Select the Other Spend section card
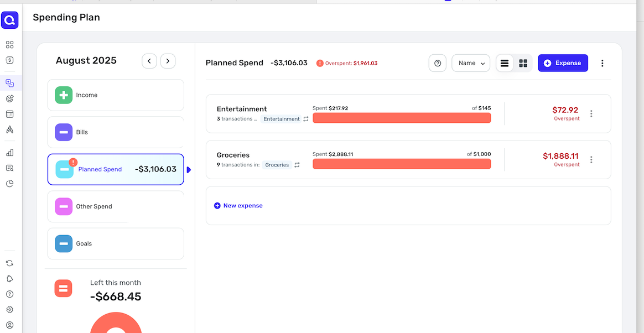Screen dimensions: 644x333 [x=116, y=206]
